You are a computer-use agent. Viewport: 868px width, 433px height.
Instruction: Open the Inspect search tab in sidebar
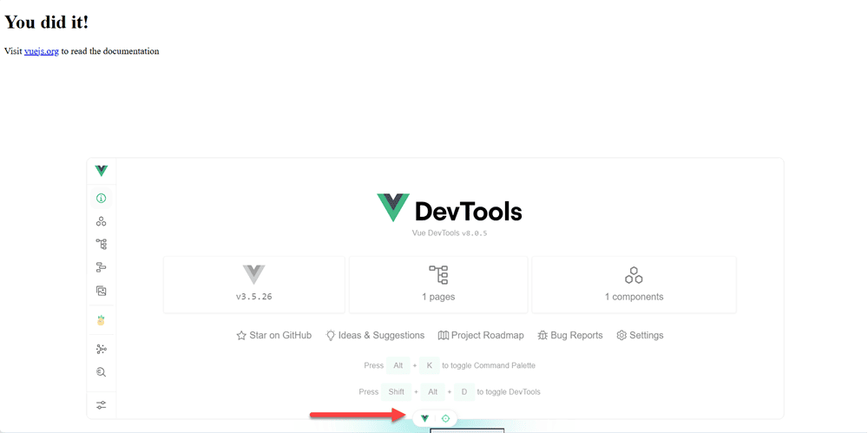point(101,372)
